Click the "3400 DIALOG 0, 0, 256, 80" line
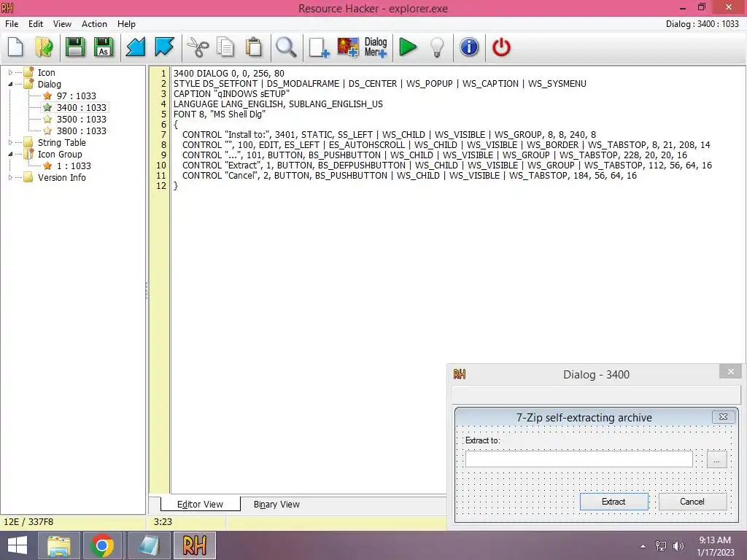Viewport: 747px width, 560px height. pyautogui.click(x=228, y=74)
